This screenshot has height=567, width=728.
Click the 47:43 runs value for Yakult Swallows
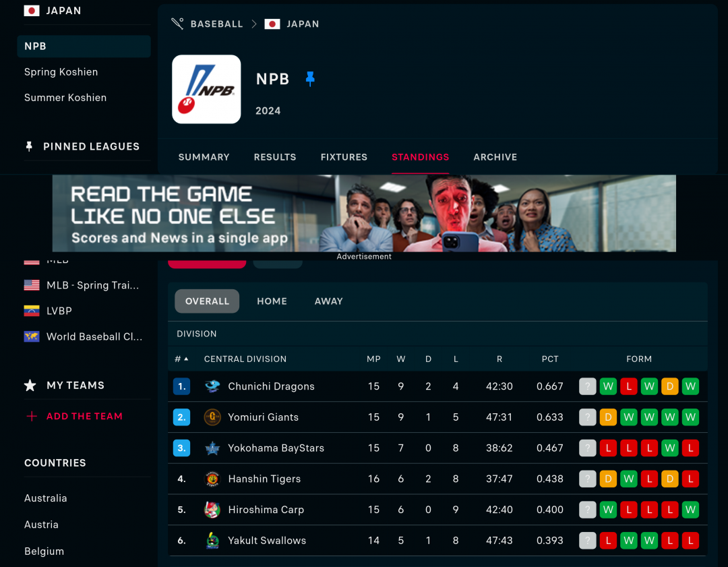pos(499,541)
